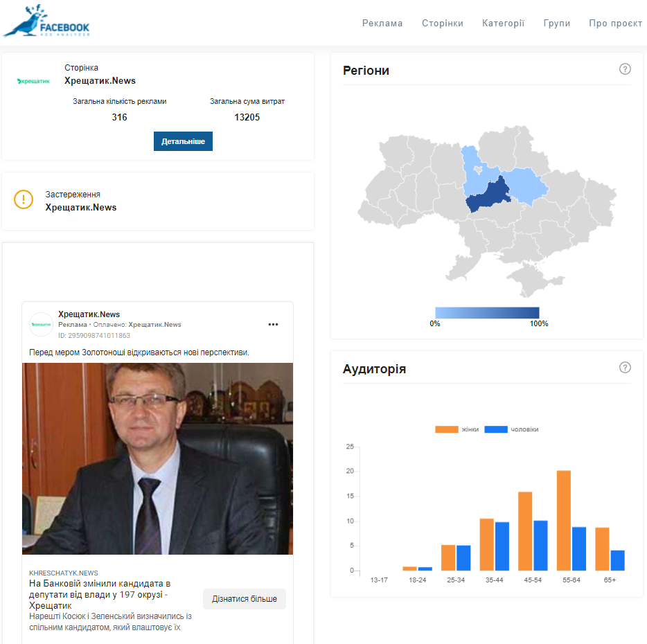Open help icon for Регіони panel
The width and height of the screenshot is (647, 644).
(x=625, y=69)
